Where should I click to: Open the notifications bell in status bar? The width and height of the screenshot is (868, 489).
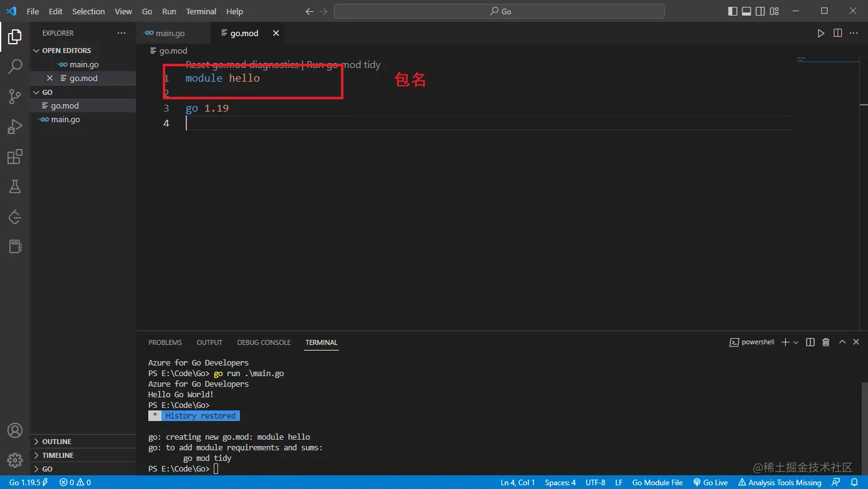click(855, 483)
